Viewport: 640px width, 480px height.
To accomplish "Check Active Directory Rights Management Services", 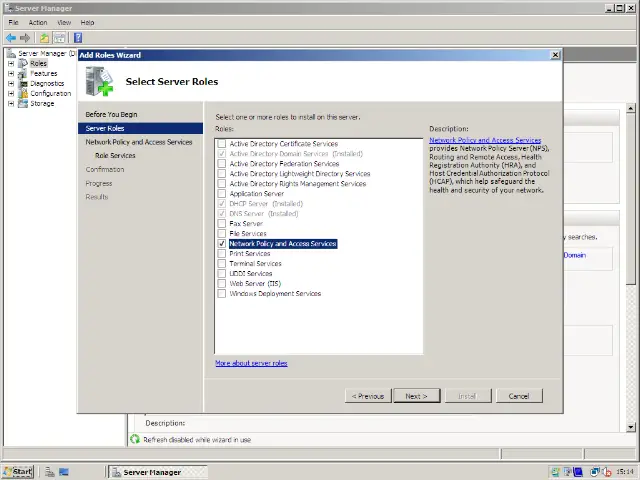I will tap(222, 184).
